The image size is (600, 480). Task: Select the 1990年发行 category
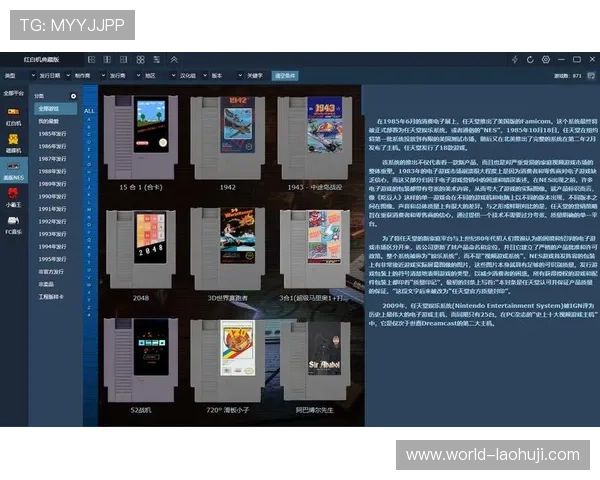[x=52, y=196]
